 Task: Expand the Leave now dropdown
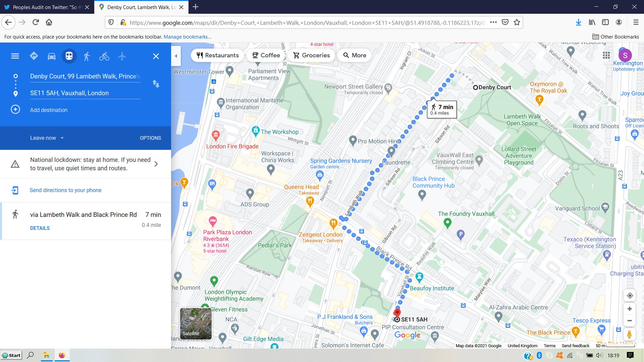tap(47, 138)
